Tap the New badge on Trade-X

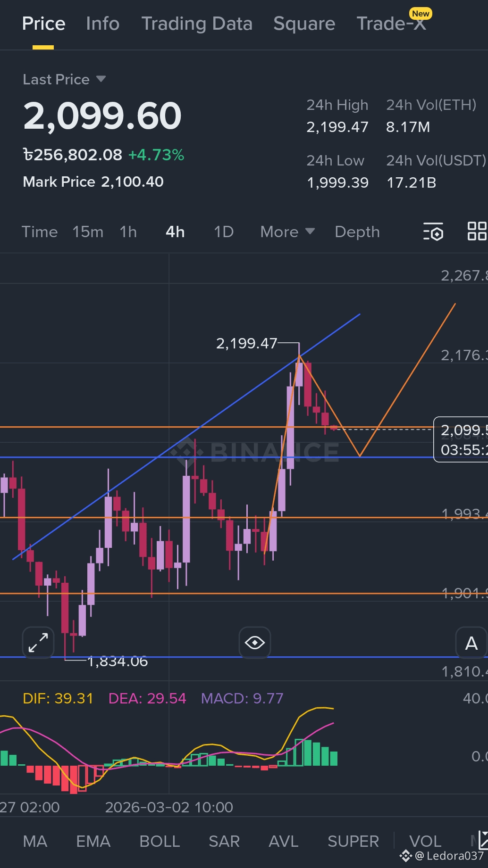pyautogui.click(x=421, y=14)
